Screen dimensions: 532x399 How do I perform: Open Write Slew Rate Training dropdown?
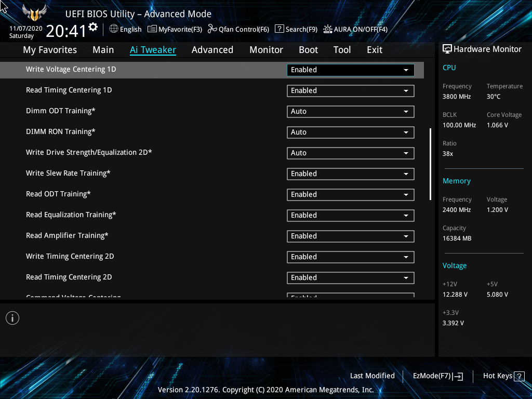tap(351, 174)
